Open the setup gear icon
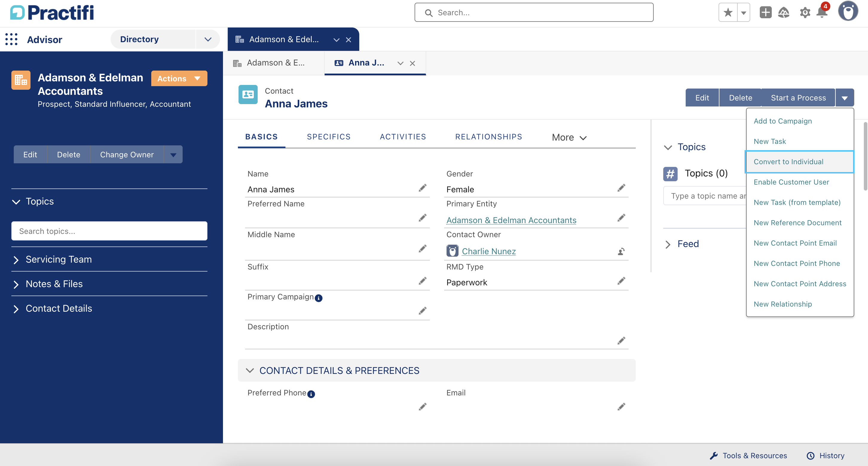Image resolution: width=868 pixels, height=466 pixels. click(805, 13)
